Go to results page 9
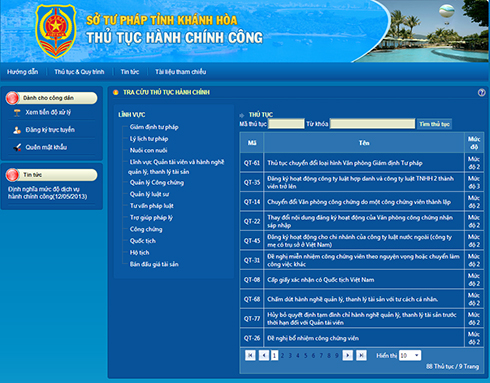 [x=337, y=356]
